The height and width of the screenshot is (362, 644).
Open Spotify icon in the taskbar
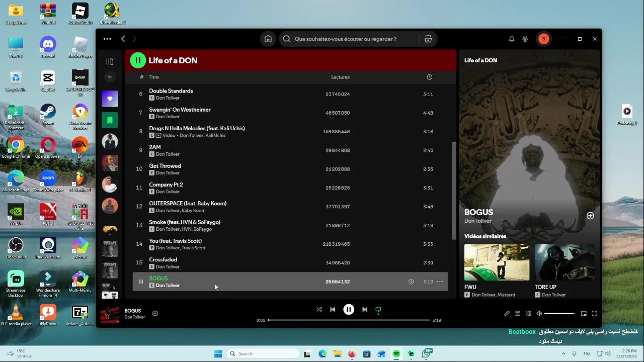(396, 354)
